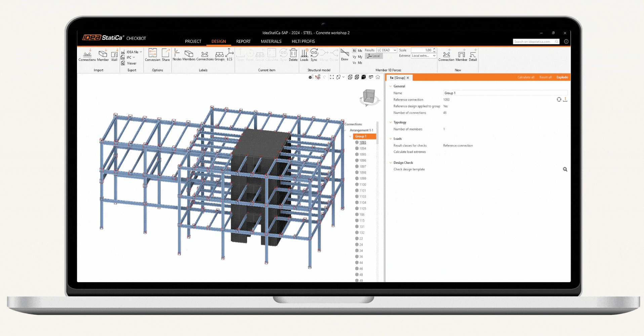The height and width of the screenshot is (336, 644).
Task: Open the Conversion options
Action: tap(153, 55)
